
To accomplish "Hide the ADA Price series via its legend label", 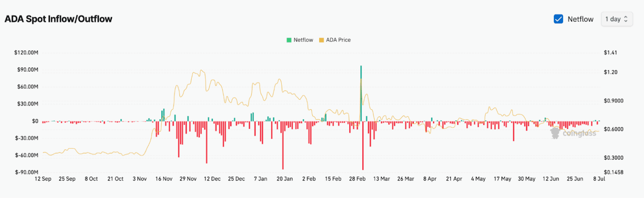I will tap(338, 40).
